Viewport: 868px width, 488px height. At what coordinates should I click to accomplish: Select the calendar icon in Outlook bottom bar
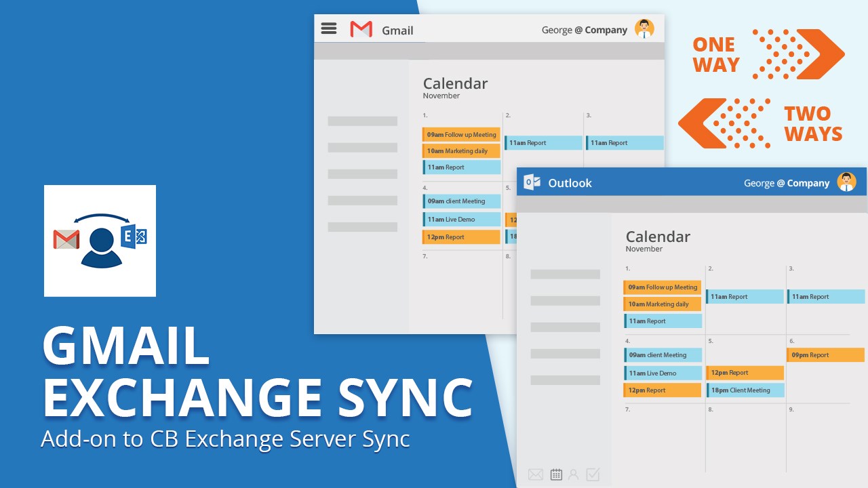(x=556, y=474)
